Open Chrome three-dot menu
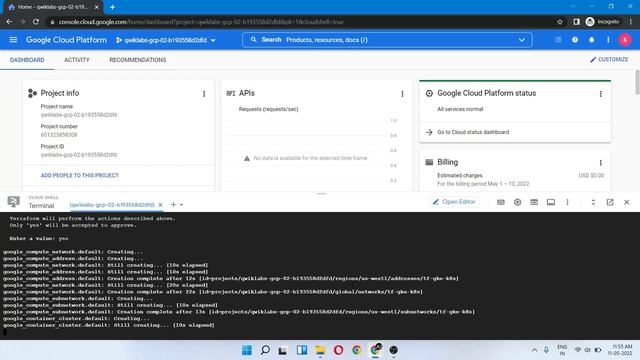The image size is (640, 360). 631,22
